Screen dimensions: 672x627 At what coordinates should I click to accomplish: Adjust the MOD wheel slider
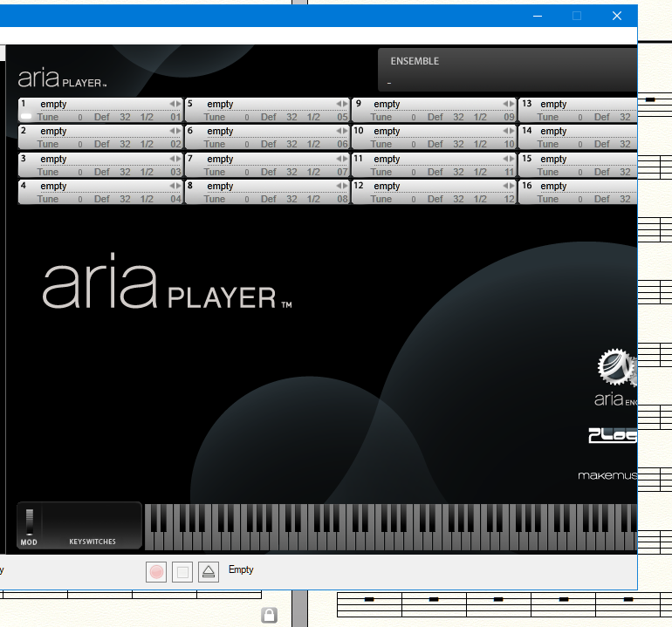(29, 521)
